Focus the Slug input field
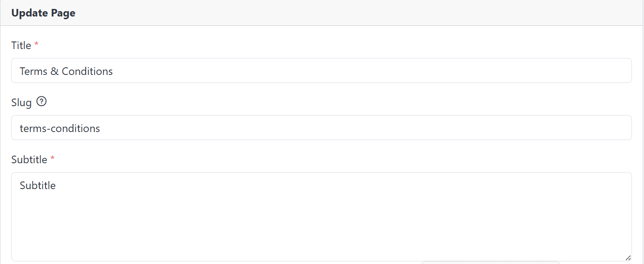Viewport: 644px width, 264px height. [321, 128]
